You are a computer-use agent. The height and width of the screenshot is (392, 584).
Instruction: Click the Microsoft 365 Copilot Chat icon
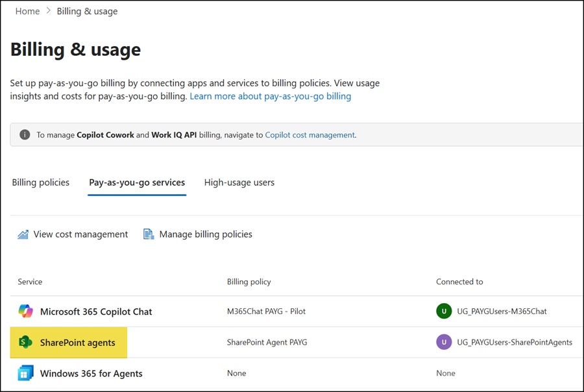click(x=26, y=311)
